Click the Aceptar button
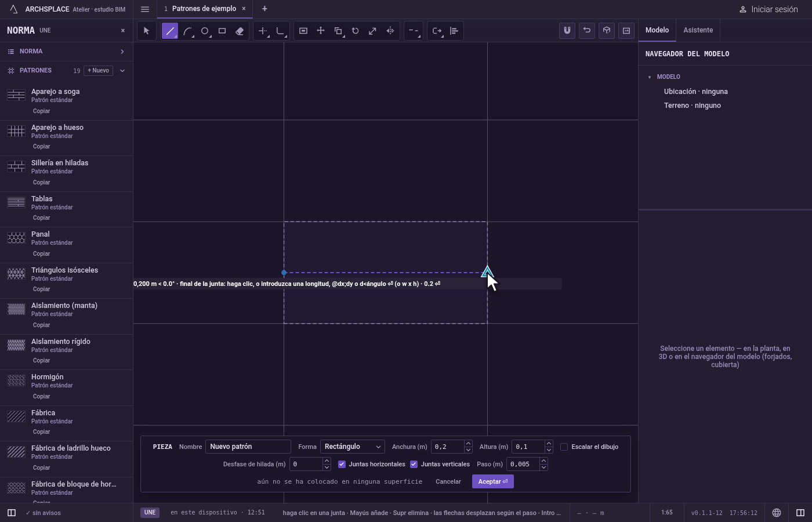812x522 pixels. point(493,481)
